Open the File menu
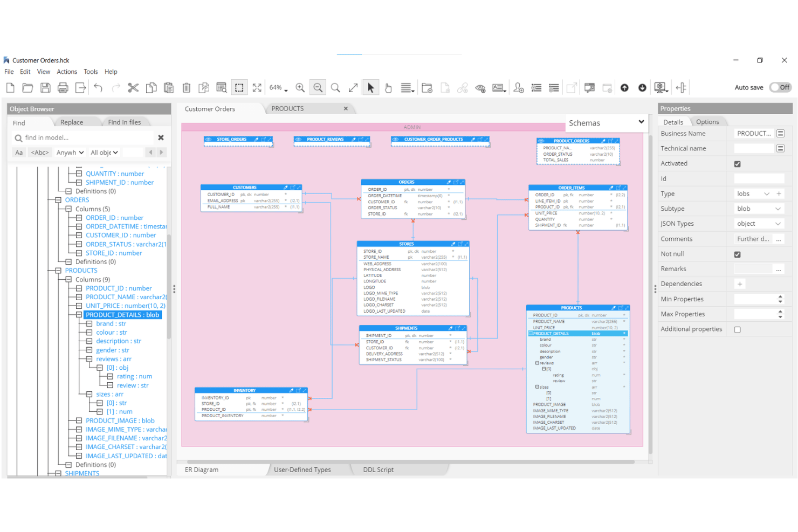Screen dimensions: 798x532 coord(9,72)
